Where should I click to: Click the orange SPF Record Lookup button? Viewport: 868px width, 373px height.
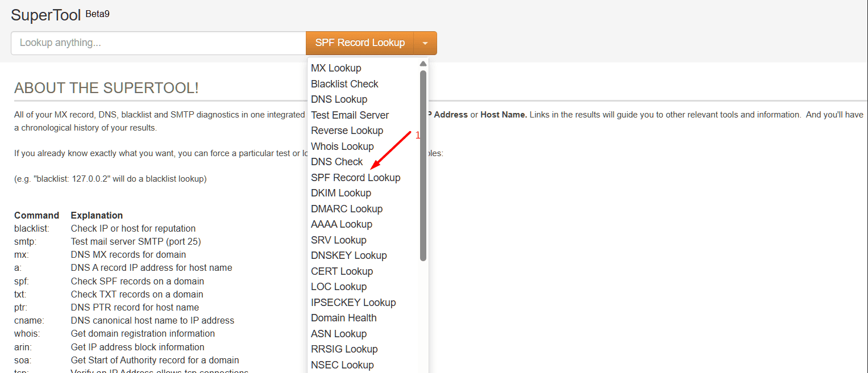pos(360,43)
